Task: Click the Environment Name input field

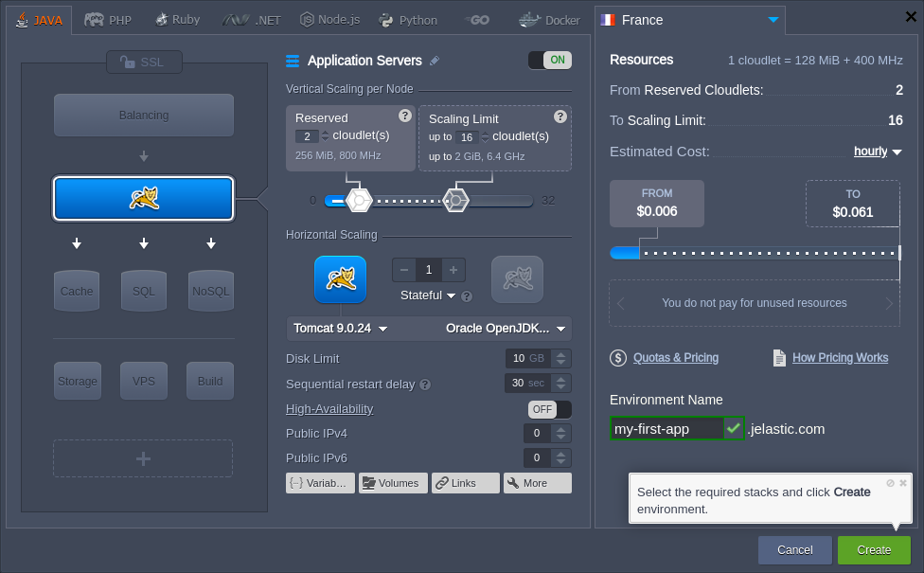Action: (666, 429)
